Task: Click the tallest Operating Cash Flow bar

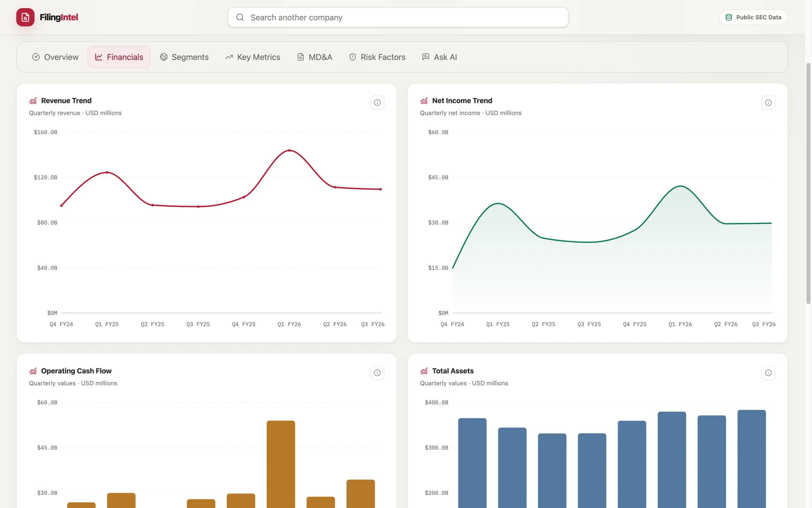Action: 281,464
